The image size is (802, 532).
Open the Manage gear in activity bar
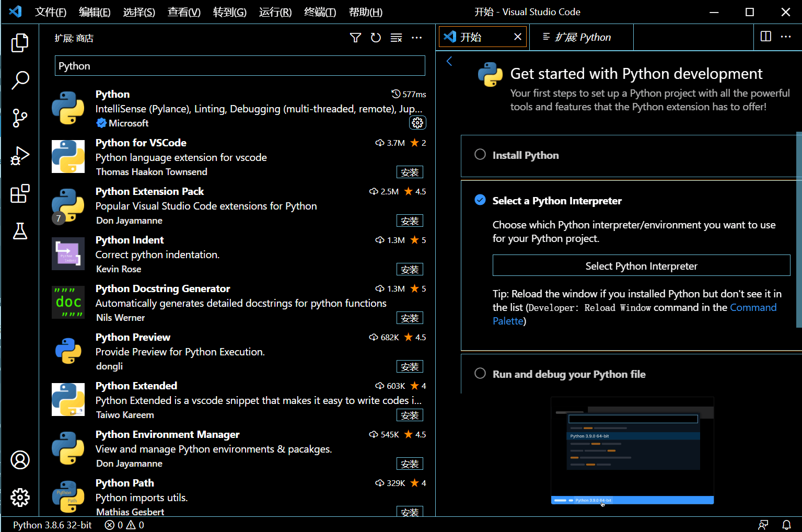point(20,498)
